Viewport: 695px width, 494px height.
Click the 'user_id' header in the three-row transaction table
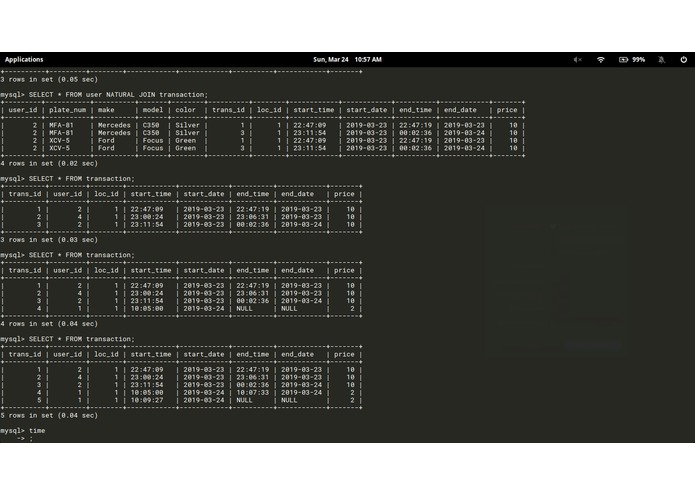coord(67,194)
